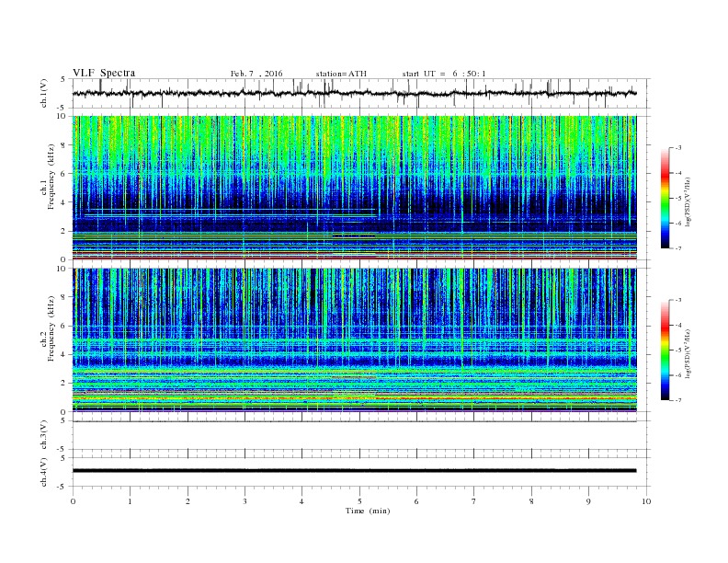Click the "8" kHz tick label of ch.1 spectrogram
728x563 pixels.
[x=63, y=145]
